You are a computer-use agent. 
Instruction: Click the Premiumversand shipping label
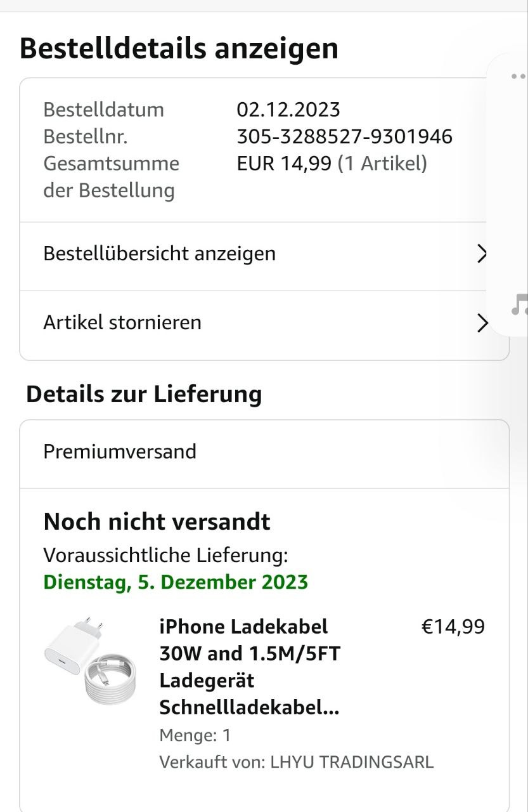click(120, 452)
